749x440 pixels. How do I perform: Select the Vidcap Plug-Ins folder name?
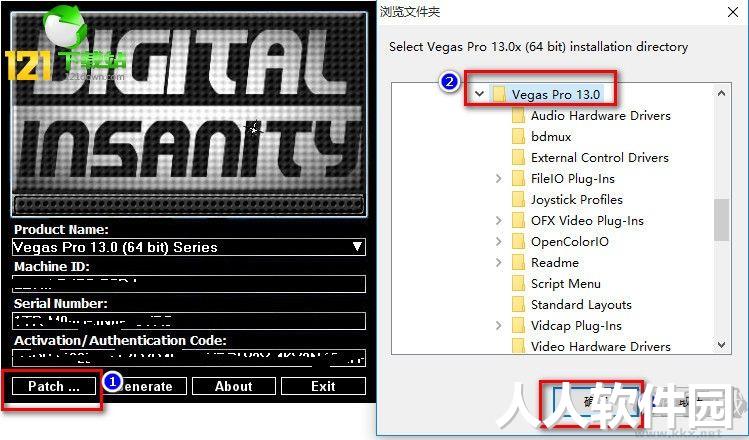(x=576, y=326)
